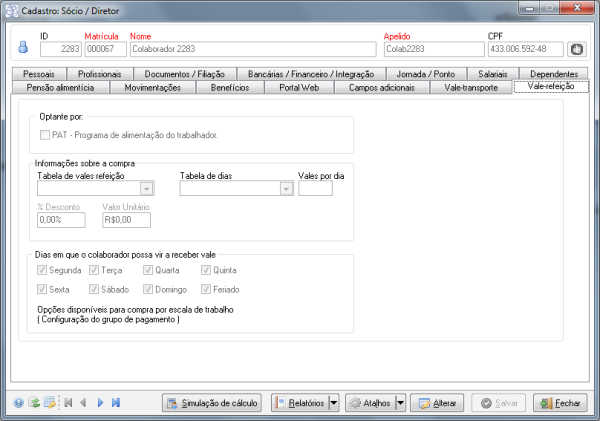Toggle the Segunda day checkbox

click(x=41, y=270)
